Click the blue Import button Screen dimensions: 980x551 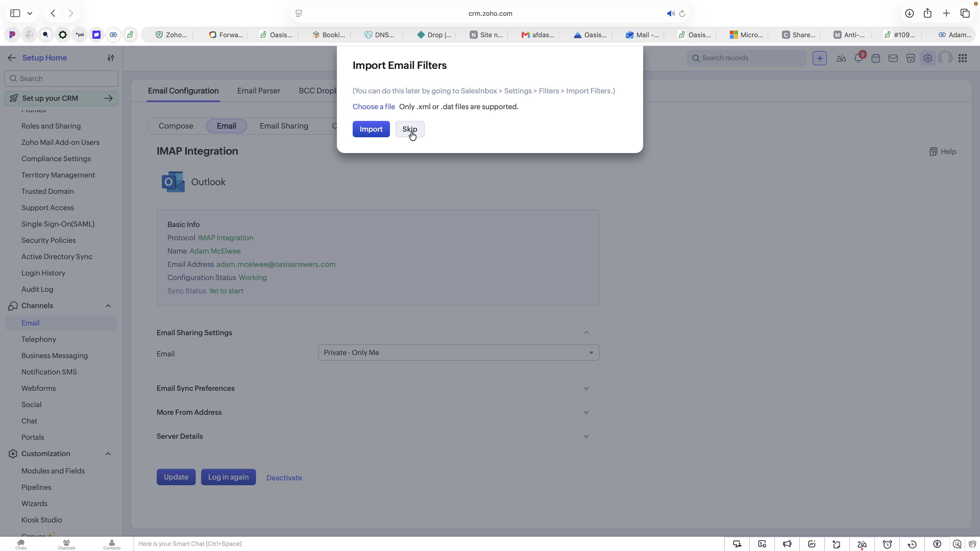pyautogui.click(x=371, y=129)
